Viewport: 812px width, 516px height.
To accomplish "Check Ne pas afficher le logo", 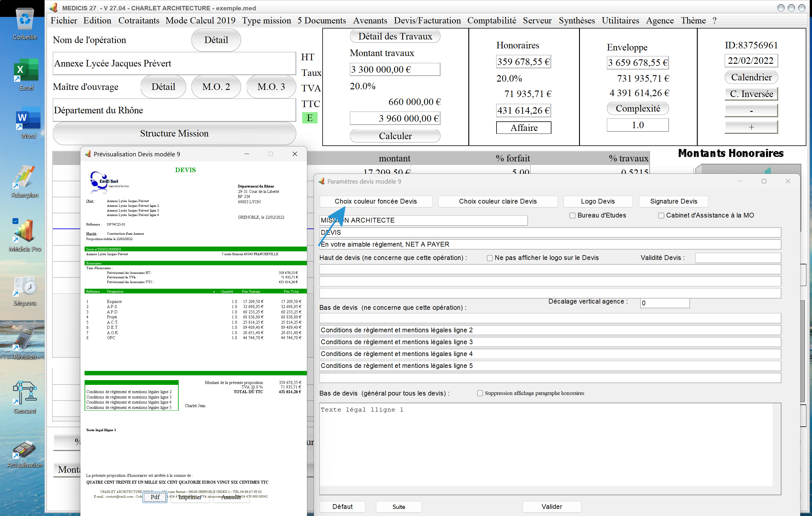I will click(490, 258).
